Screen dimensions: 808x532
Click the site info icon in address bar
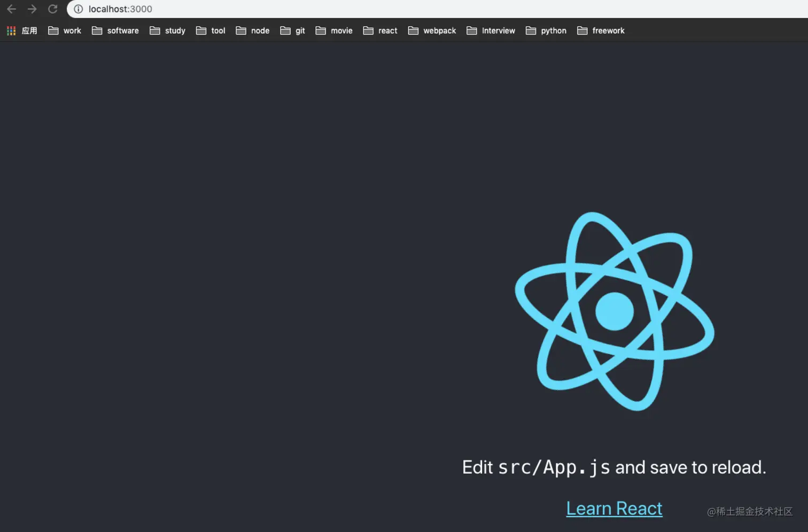(x=78, y=9)
